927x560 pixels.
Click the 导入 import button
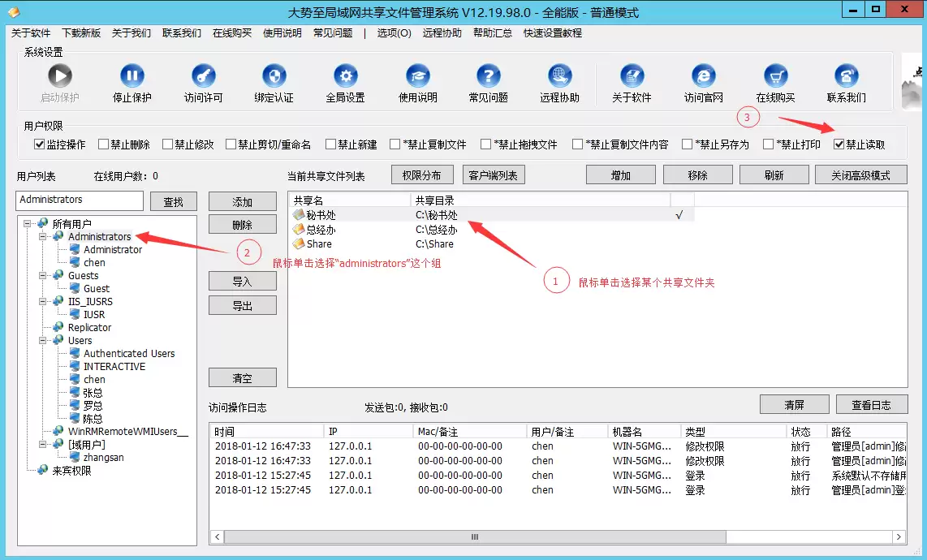point(243,281)
